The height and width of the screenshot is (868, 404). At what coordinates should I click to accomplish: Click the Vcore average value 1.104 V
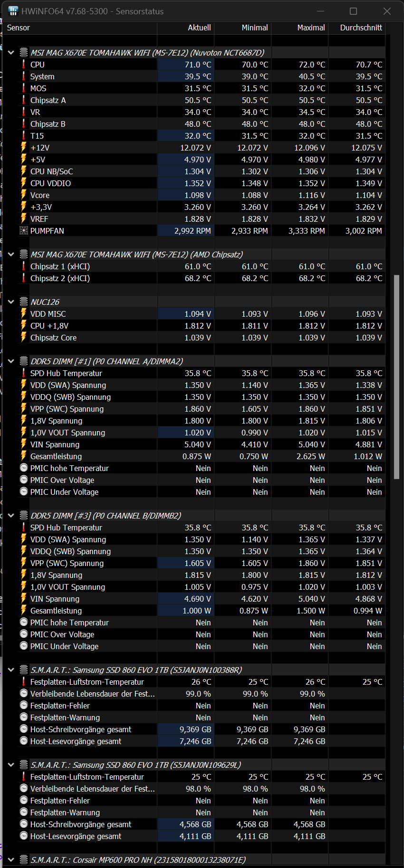click(x=369, y=195)
